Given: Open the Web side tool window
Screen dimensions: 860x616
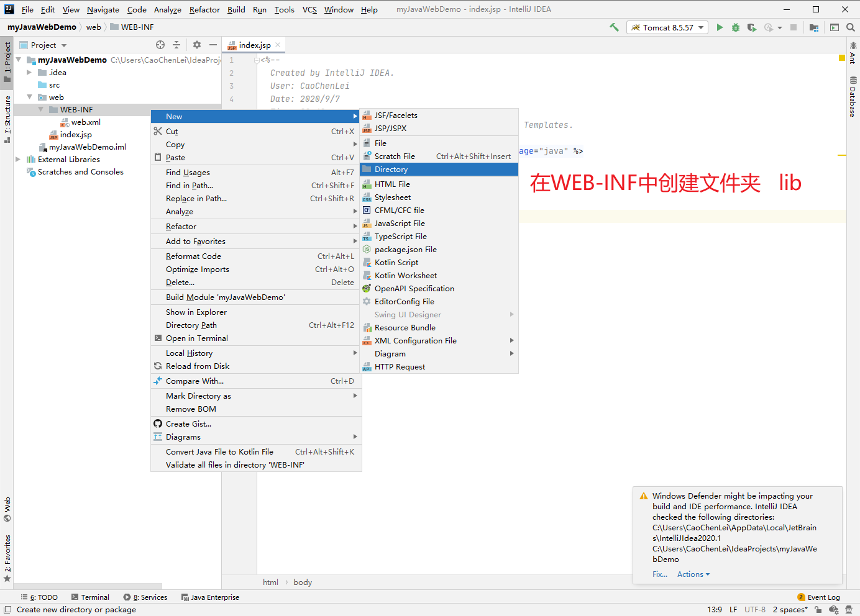Looking at the screenshot, I should 7,509.
